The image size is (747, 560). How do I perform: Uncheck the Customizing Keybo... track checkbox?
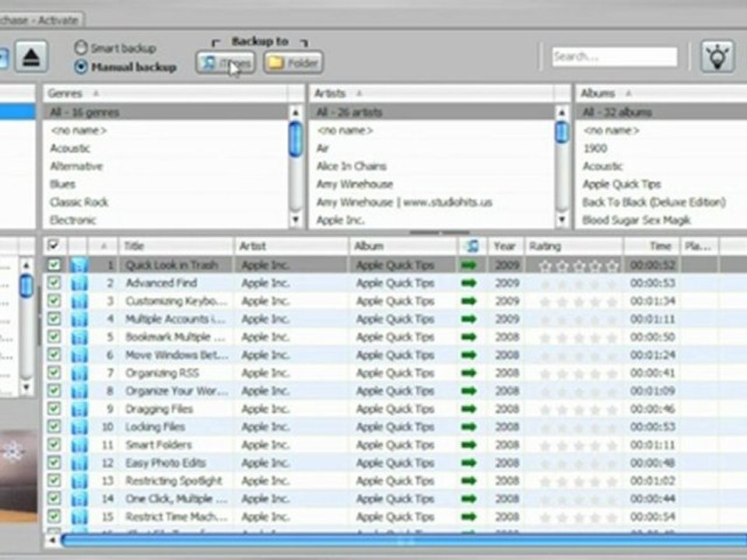point(54,301)
